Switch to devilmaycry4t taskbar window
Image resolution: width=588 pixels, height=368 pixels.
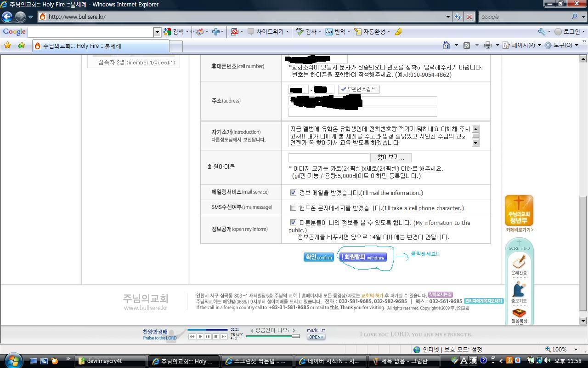(110, 361)
